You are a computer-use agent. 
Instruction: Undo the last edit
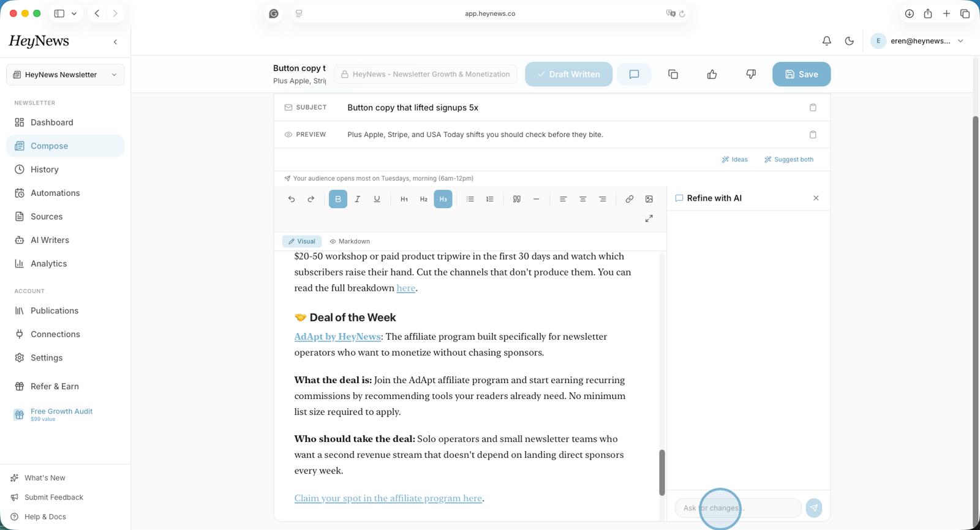pos(292,199)
